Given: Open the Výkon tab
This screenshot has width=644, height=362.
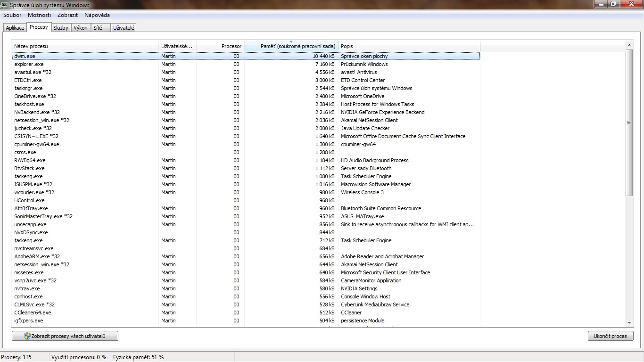Looking at the screenshot, I should tap(81, 28).
